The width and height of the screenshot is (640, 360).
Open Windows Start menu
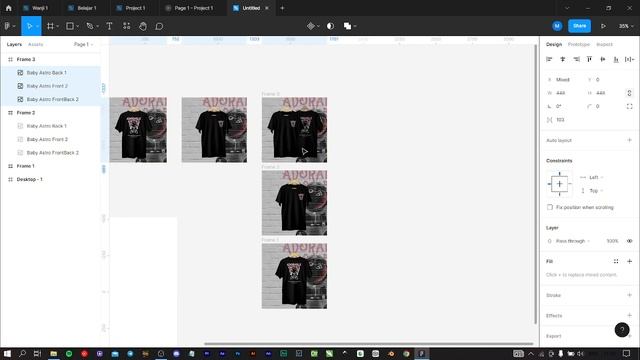[x=7, y=353]
